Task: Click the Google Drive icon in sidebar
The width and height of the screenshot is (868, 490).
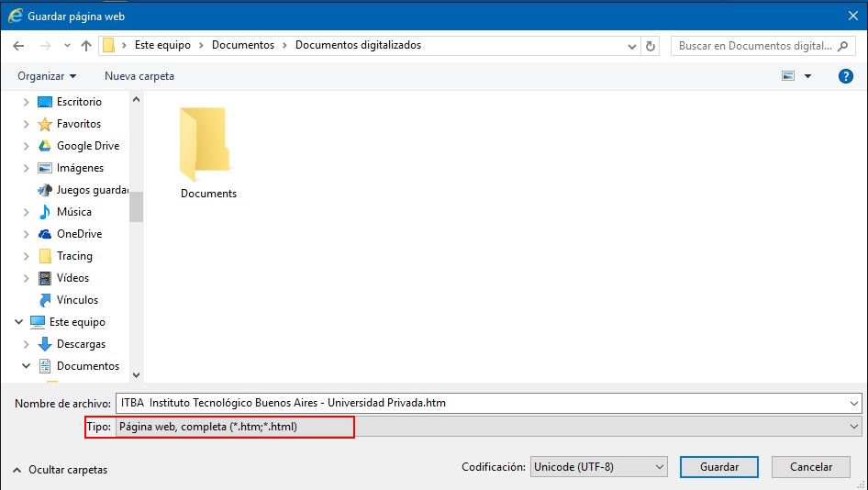Action: pos(45,146)
